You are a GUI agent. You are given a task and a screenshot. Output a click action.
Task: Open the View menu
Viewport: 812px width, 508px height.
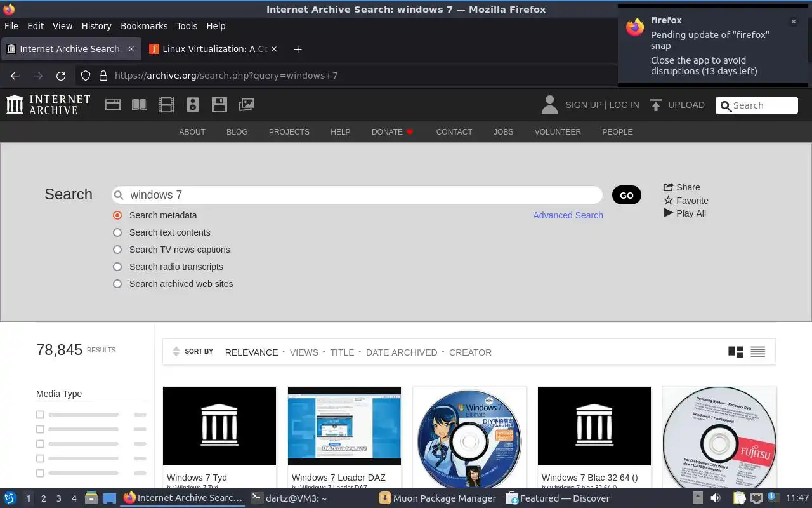[62, 26]
